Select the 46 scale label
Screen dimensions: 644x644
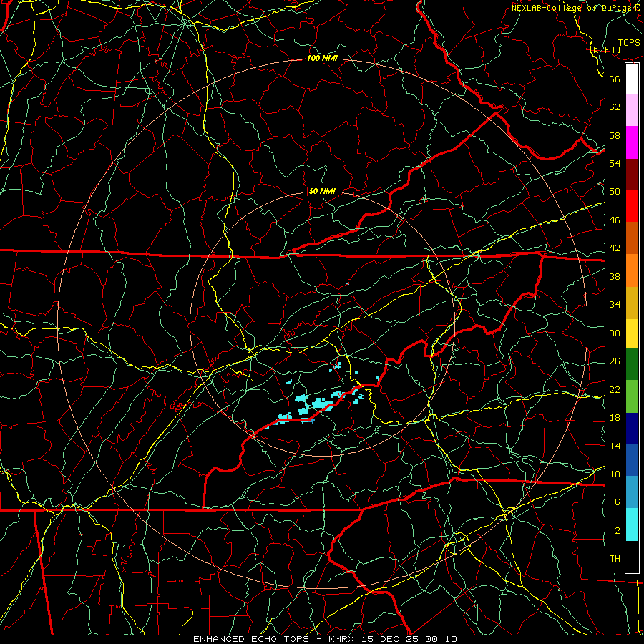(x=615, y=220)
